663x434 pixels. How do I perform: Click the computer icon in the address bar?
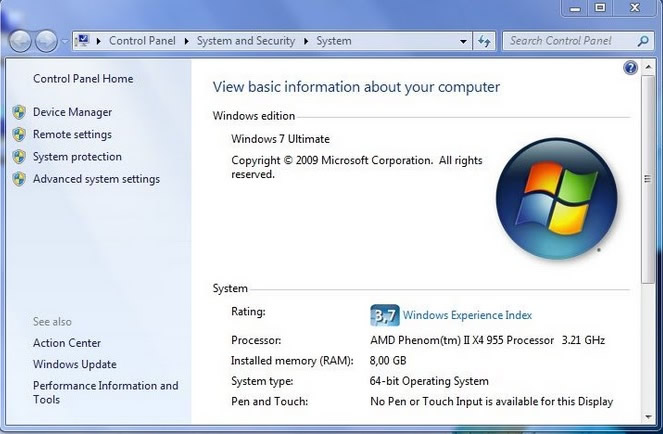pyautogui.click(x=82, y=41)
